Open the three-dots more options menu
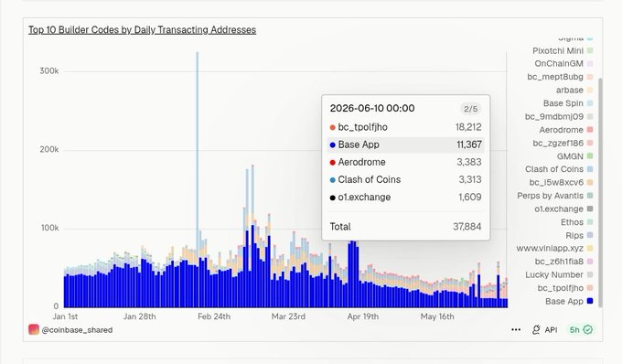622x364 pixels. pos(516,329)
